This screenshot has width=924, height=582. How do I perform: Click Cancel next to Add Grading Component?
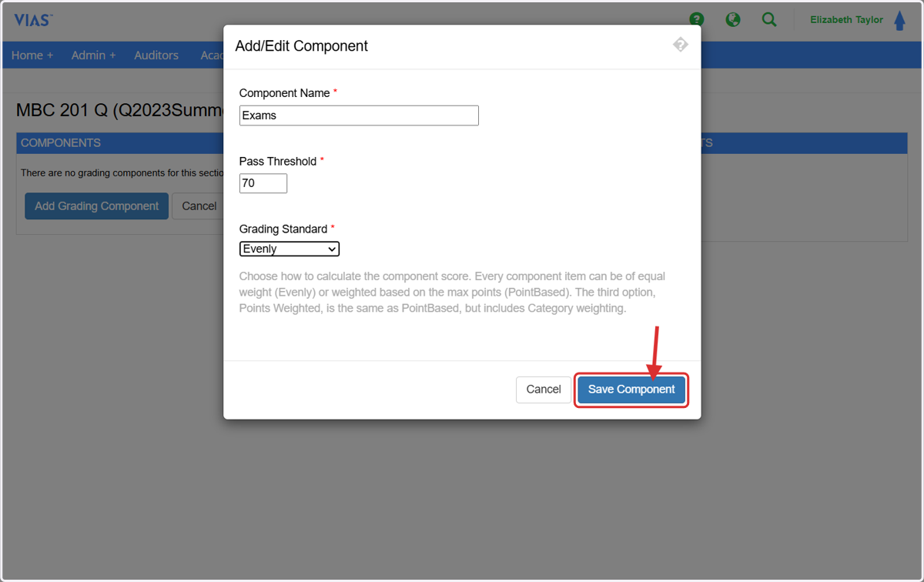(x=199, y=206)
